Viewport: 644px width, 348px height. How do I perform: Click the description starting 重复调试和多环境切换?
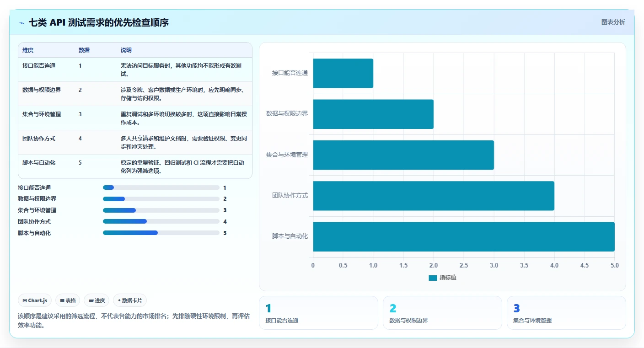point(184,118)
